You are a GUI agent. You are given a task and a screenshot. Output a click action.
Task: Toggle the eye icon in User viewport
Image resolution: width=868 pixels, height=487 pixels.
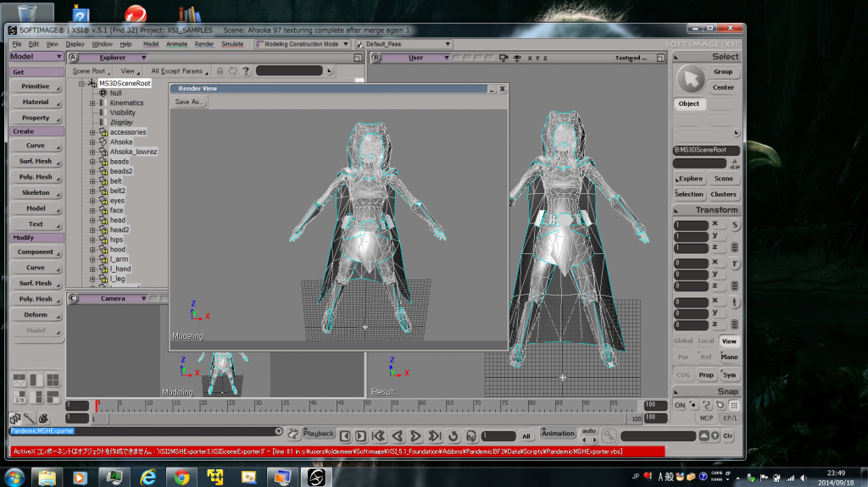[517, 58]
